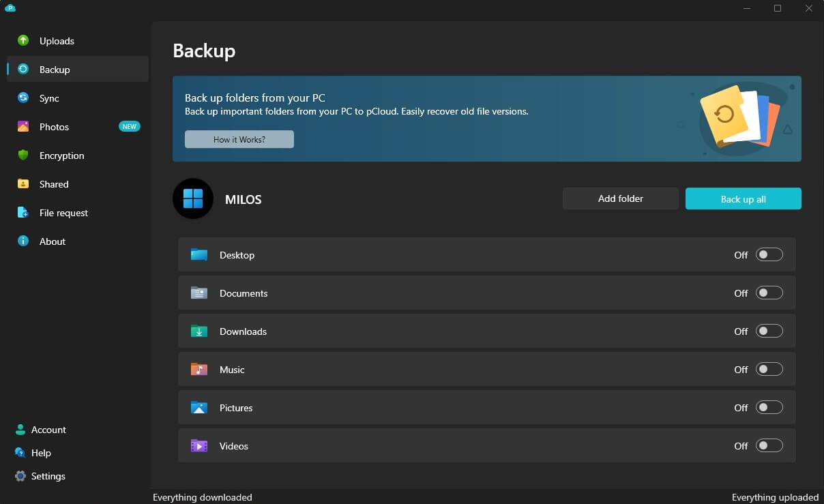Click the Encryption shield icon
The height and width of the screenshot is (504, 824).
click(x=24, y=155)
